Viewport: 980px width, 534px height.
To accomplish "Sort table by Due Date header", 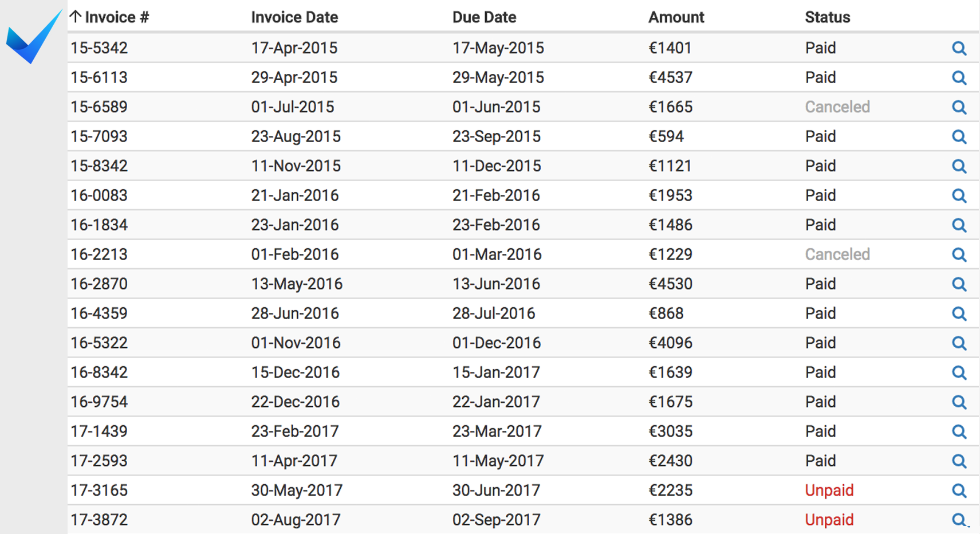I will tap(484, 17).
